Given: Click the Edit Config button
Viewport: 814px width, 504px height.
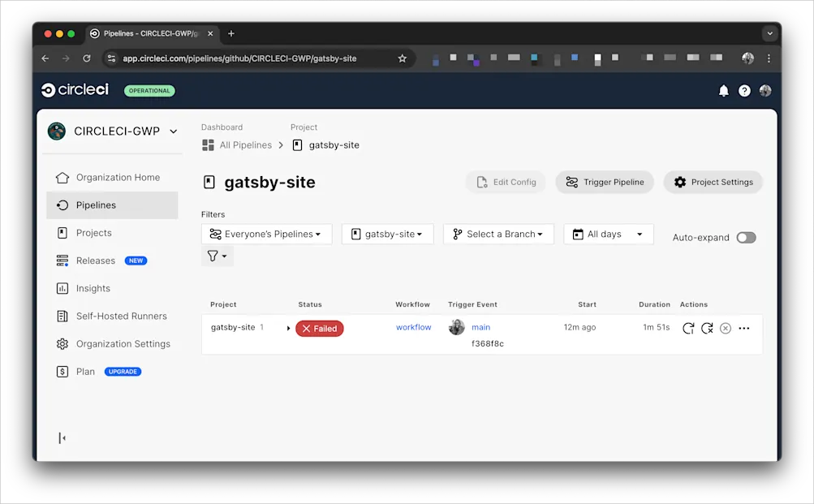Looking at the screenshot, I should (506, 182).
